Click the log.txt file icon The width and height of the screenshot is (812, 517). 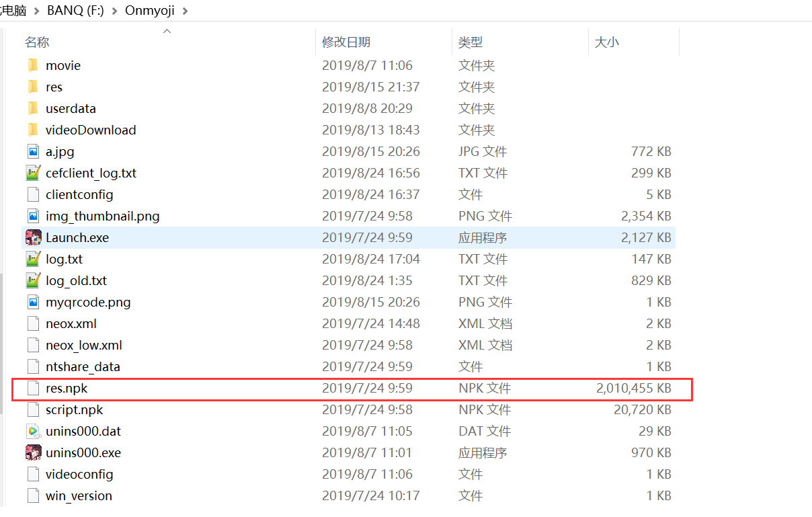[33, 259]
